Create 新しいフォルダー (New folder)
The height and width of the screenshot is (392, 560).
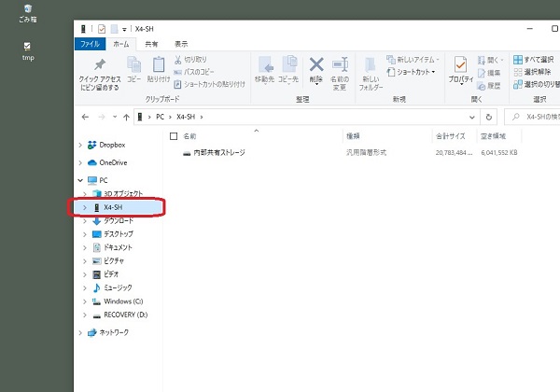[x=371, y=75]
